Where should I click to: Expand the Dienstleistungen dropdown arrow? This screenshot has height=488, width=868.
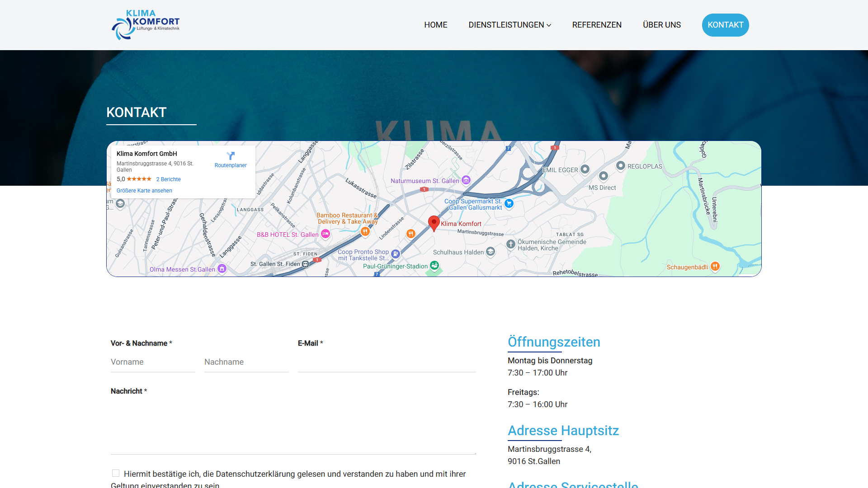coord(549,25)
